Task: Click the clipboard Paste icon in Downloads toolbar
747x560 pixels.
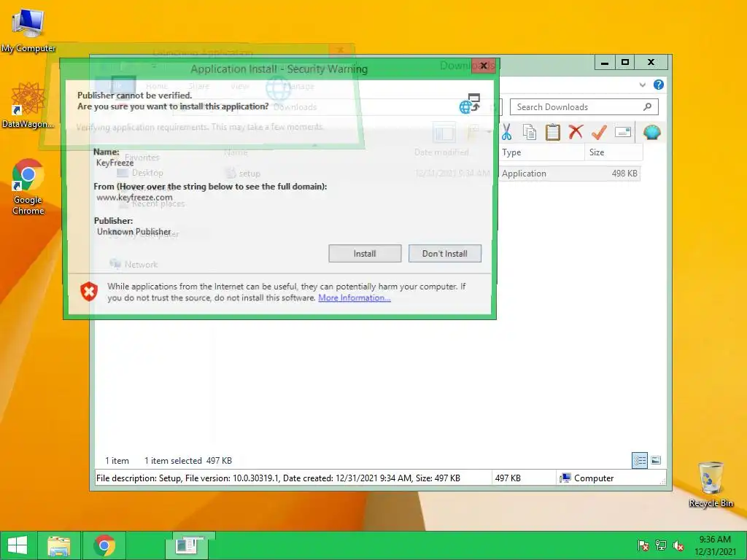Action: (553, 133)
